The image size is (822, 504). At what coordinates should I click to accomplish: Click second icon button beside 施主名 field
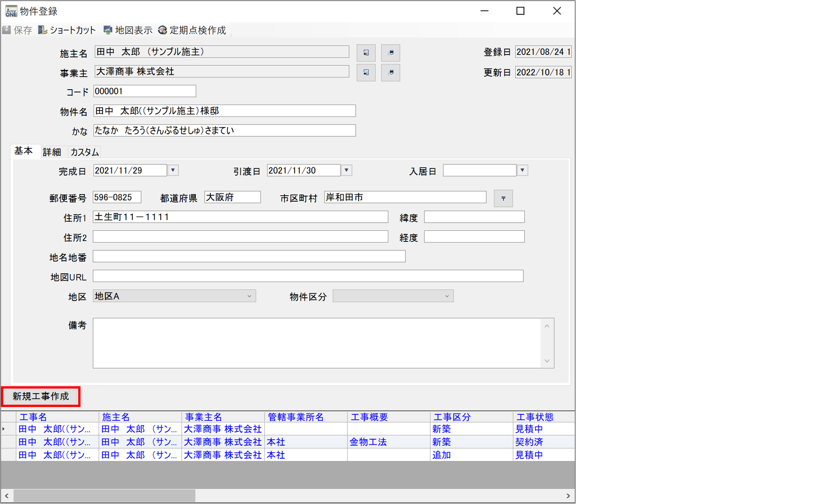pyautogui.click(x=391, y=53)
